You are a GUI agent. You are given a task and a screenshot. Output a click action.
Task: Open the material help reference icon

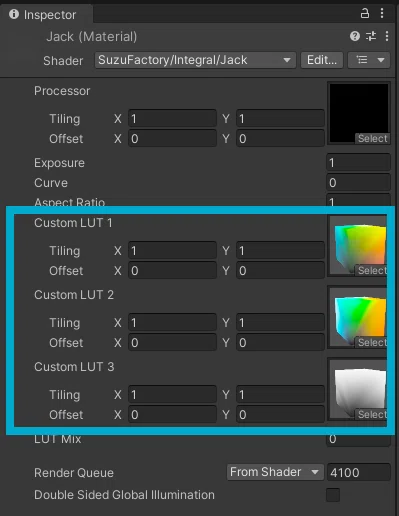click(x=355, y=36)
